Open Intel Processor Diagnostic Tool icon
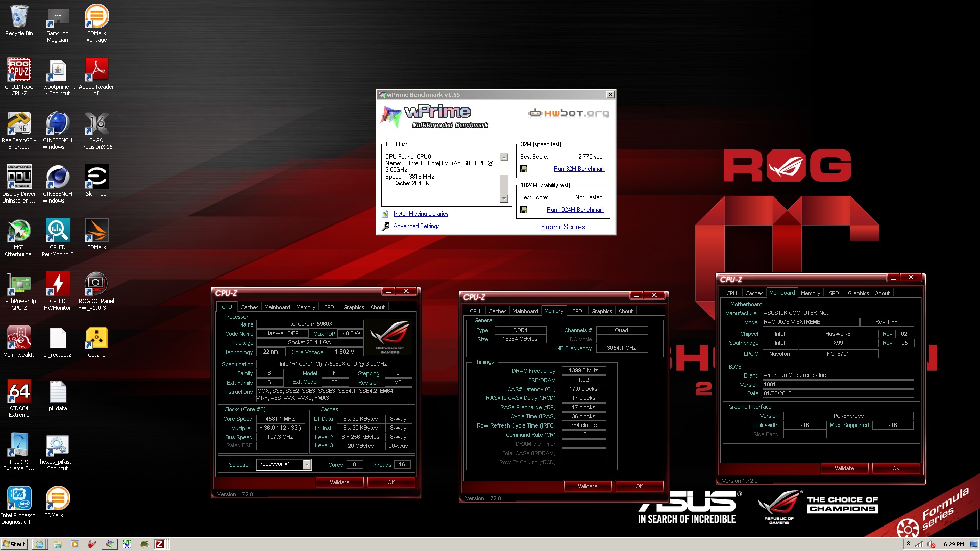 click(x=19, y=506)
